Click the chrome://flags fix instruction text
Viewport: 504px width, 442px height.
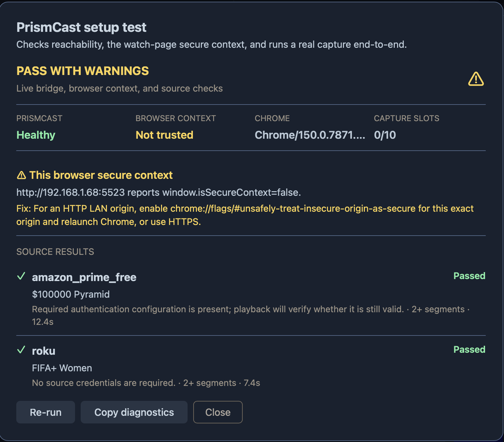(x=245, y=215)
